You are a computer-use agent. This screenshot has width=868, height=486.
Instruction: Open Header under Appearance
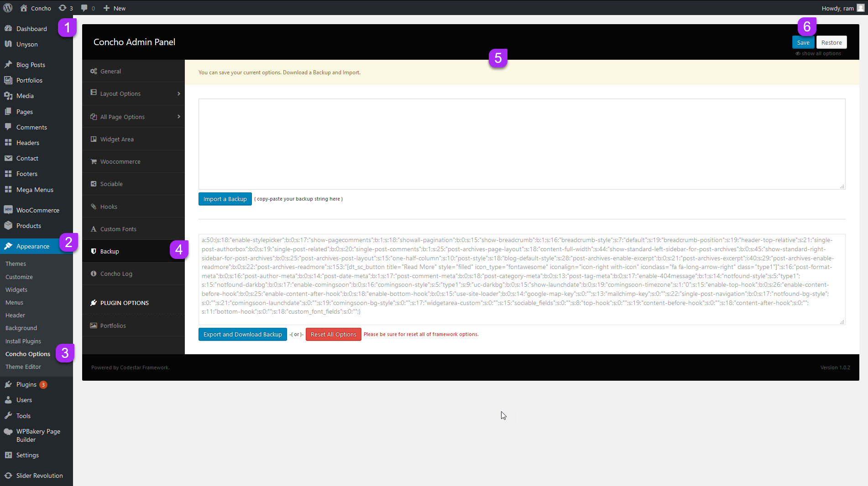15,315
